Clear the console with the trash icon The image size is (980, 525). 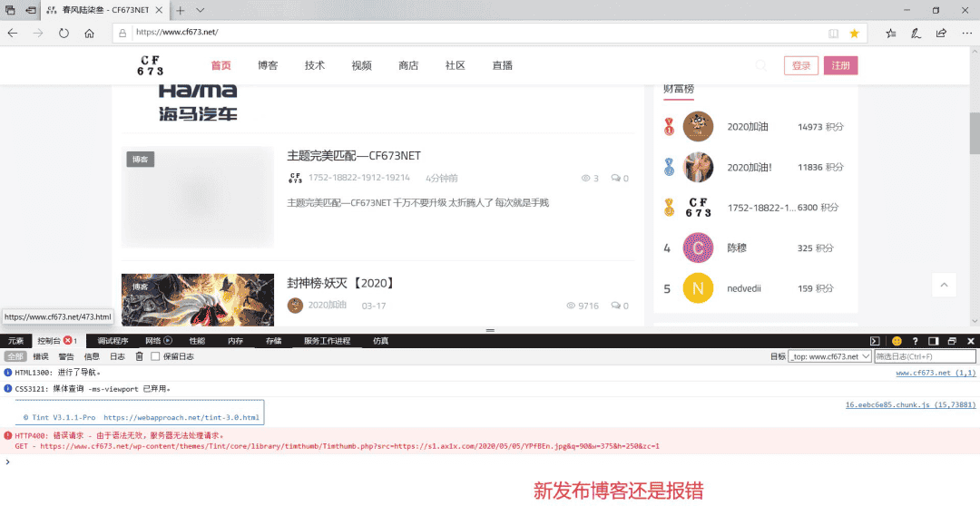[x=139, y=356]
